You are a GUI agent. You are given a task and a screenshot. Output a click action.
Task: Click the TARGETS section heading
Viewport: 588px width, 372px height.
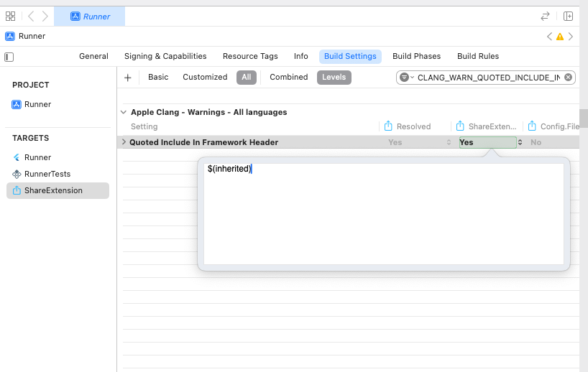[31, 138]
